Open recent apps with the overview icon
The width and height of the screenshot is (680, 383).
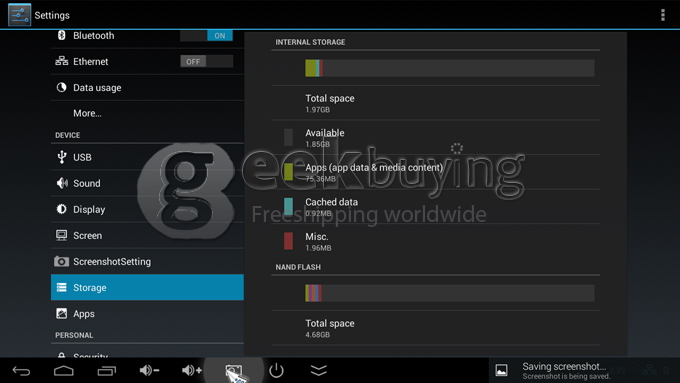tap(107, 371)
